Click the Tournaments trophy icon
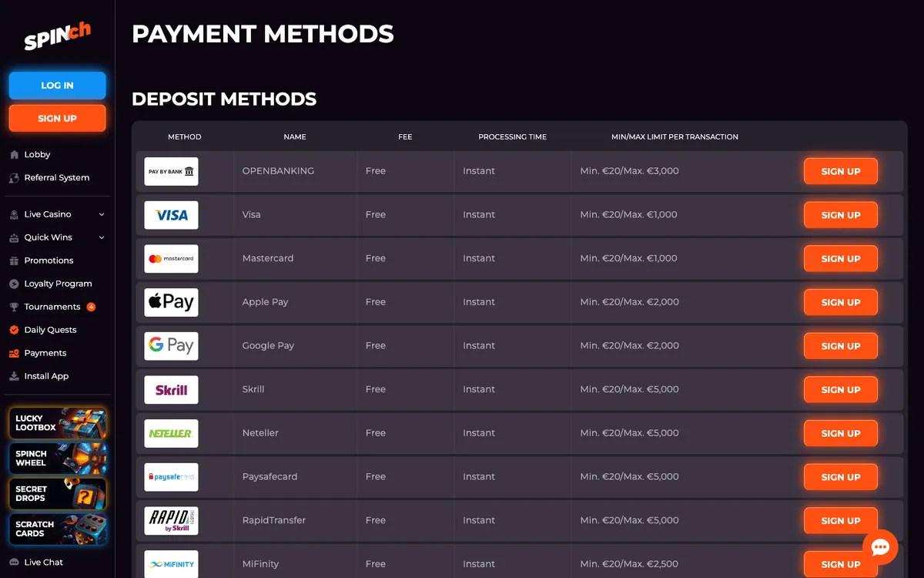Viewport: 924px width, 578px height. tap(14, 307)
